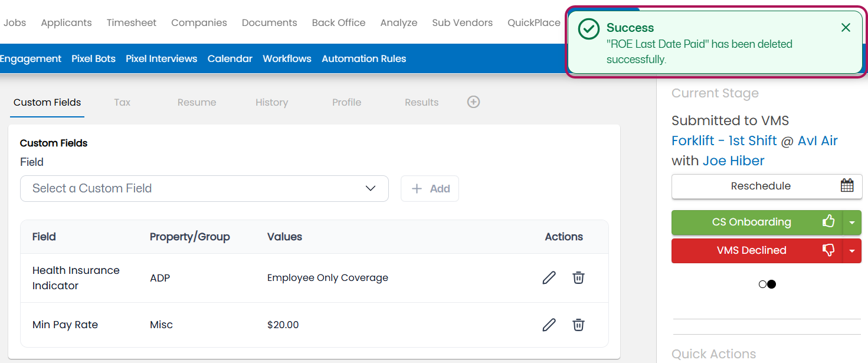
Task: Click the calendar icon on Reschedule
Action: (x=847, y=186)
